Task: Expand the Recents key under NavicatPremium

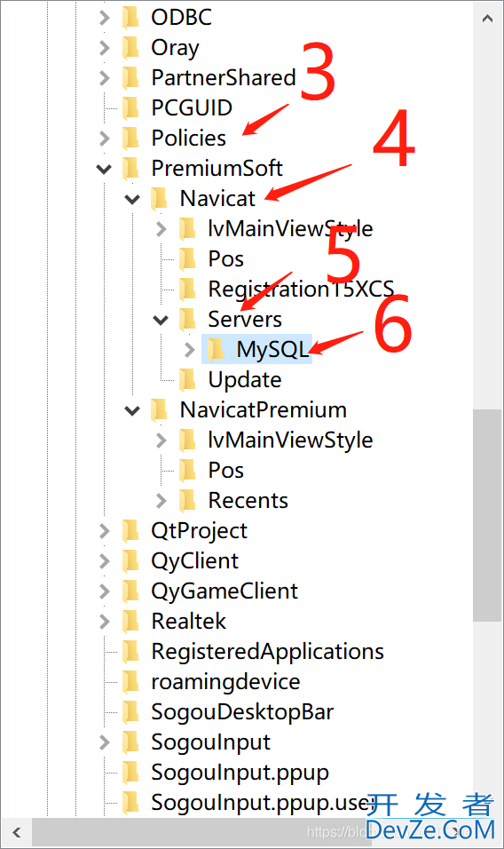Action: click(x=161, y=500)
